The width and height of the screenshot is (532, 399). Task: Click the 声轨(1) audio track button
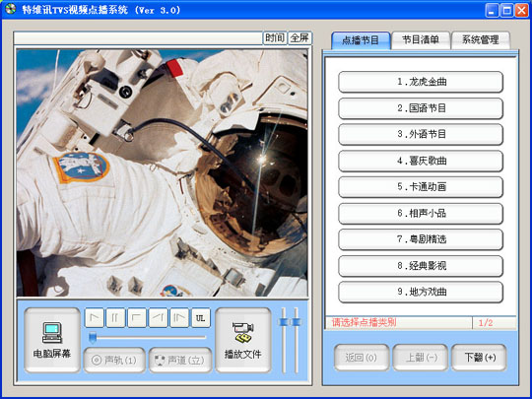point(114,360)
